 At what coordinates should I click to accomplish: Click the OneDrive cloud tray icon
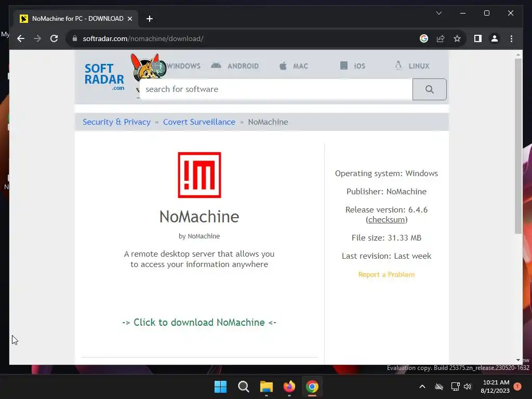coord(439,387)
